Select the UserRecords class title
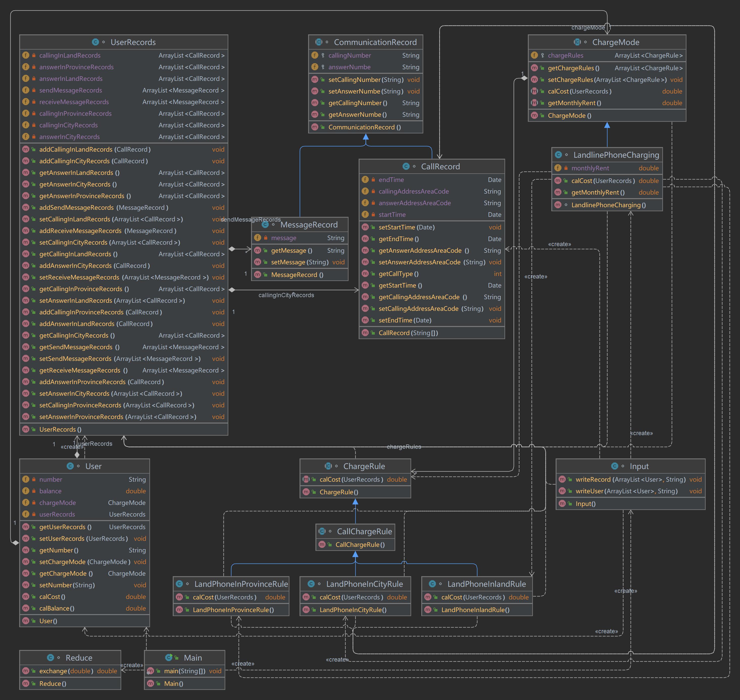Image resolution: width=740 pixels, height=700 pixels. (x=133, y=42)
